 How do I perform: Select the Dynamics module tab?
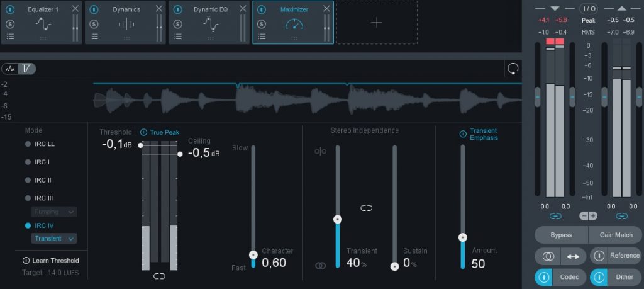[x=126, y=9]
